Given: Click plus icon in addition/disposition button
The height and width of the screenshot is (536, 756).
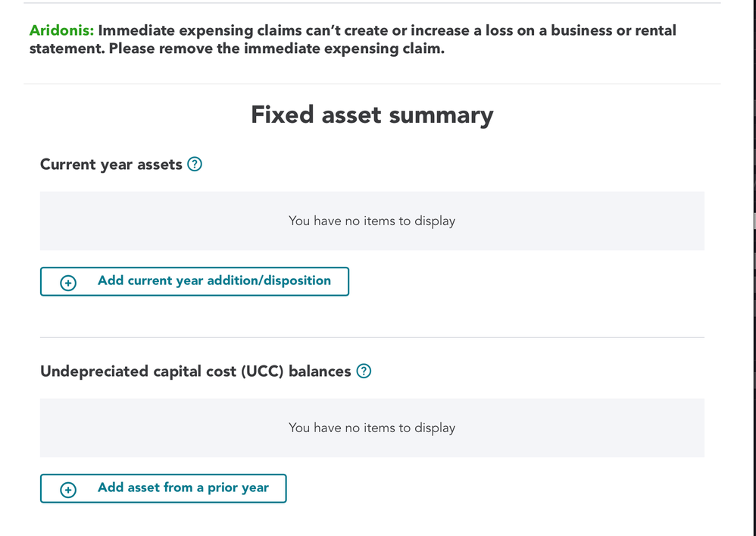Looking at the screenshot, I should point(68,283).
